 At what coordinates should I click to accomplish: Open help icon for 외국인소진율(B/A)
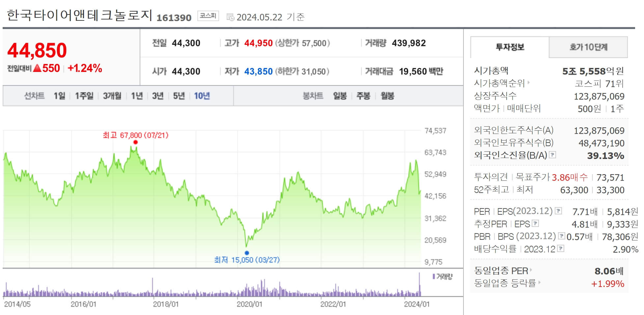click(x=553, y=154)
